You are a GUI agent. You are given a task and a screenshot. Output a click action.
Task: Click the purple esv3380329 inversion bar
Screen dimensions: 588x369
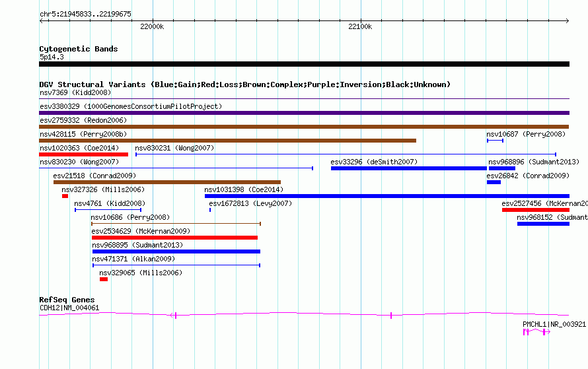304,113
